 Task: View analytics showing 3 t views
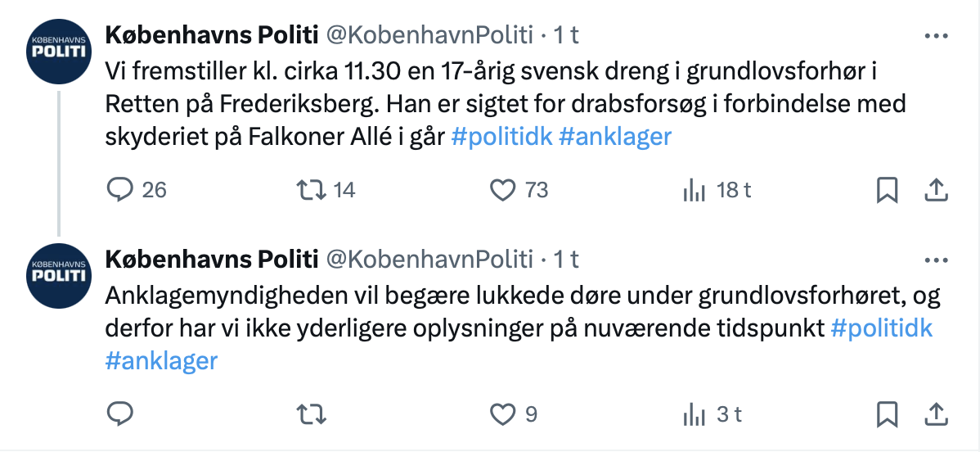click(x=713, y=414)
